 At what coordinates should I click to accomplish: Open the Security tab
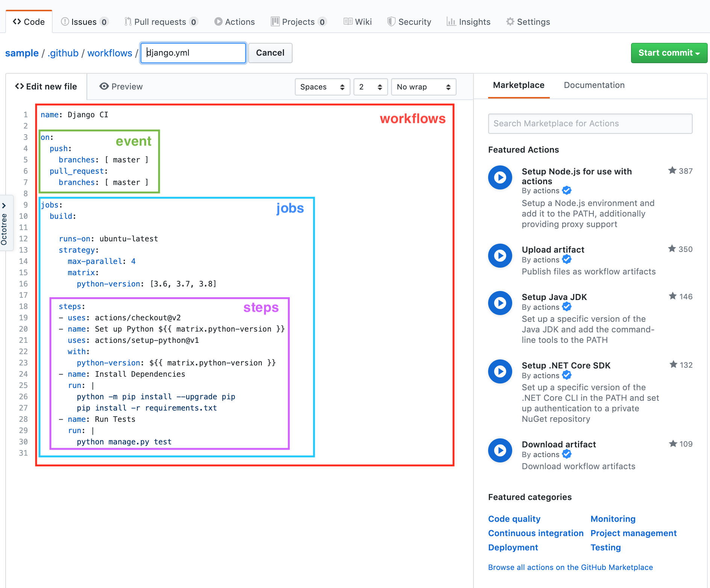click(x=409, y=22)
